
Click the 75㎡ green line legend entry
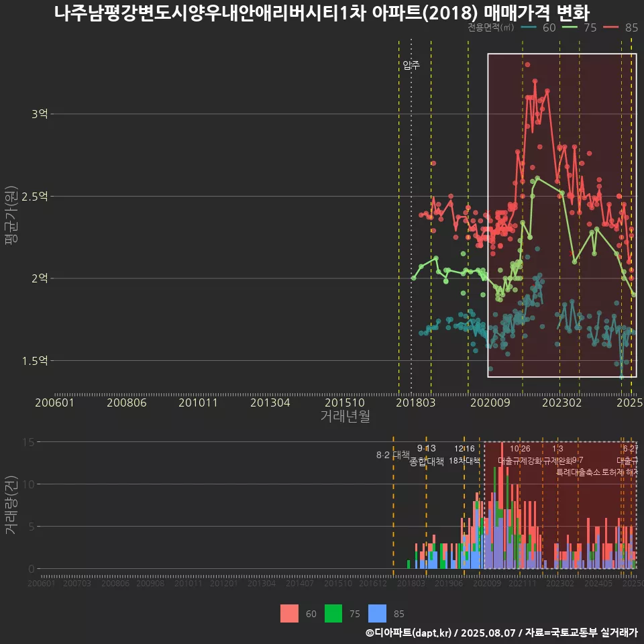click(579, 28)
